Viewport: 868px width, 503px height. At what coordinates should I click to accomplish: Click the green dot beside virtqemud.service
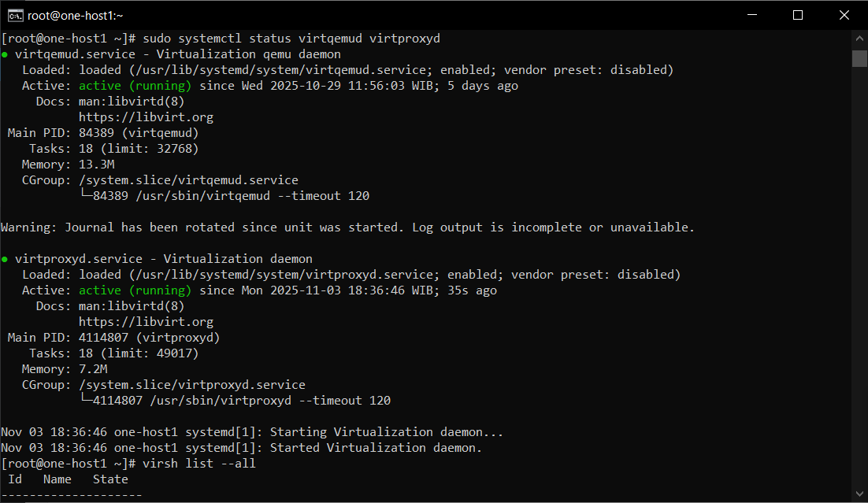coord(5,54)
